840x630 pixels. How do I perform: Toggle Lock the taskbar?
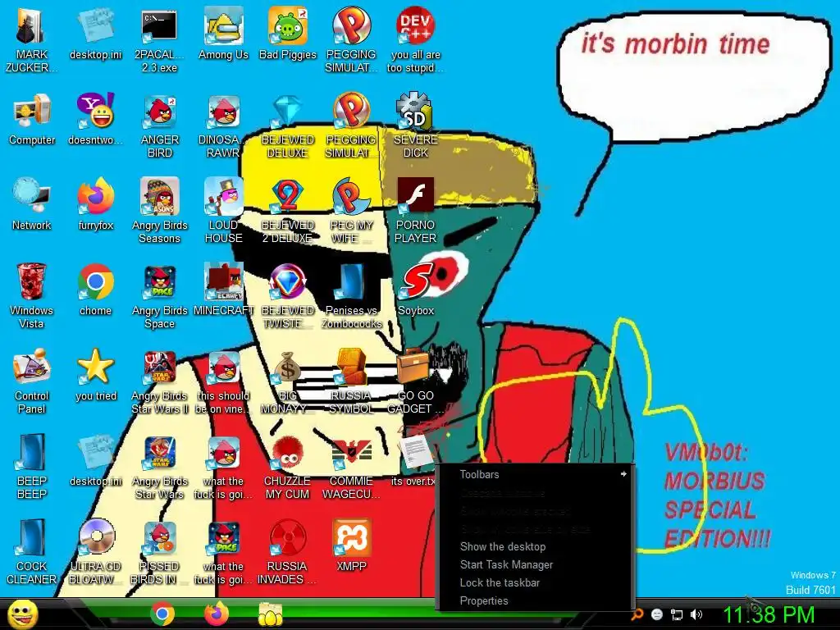pos(536,583)
